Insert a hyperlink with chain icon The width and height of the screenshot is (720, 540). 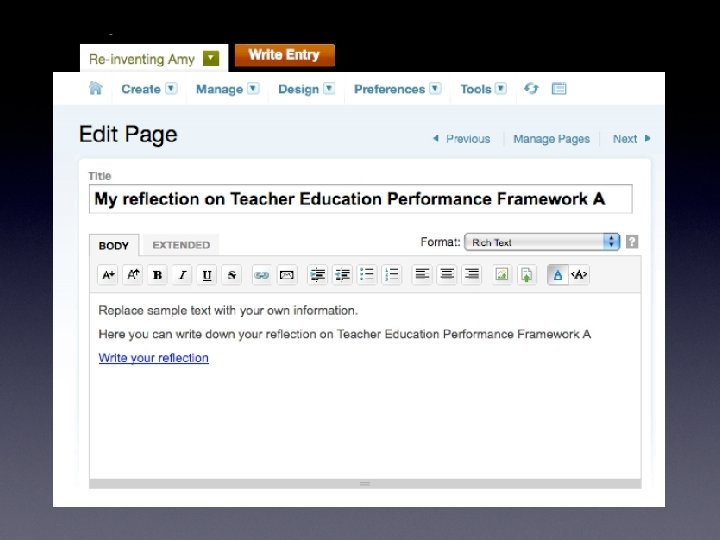coord(262,275)
